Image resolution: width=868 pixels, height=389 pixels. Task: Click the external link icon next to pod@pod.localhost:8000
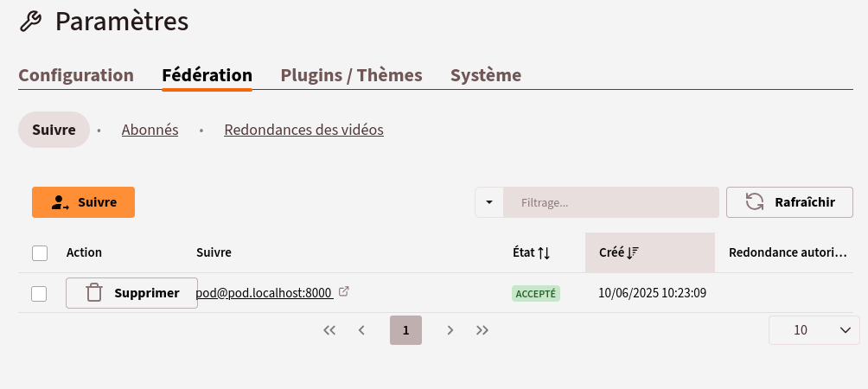coord(344,291)
